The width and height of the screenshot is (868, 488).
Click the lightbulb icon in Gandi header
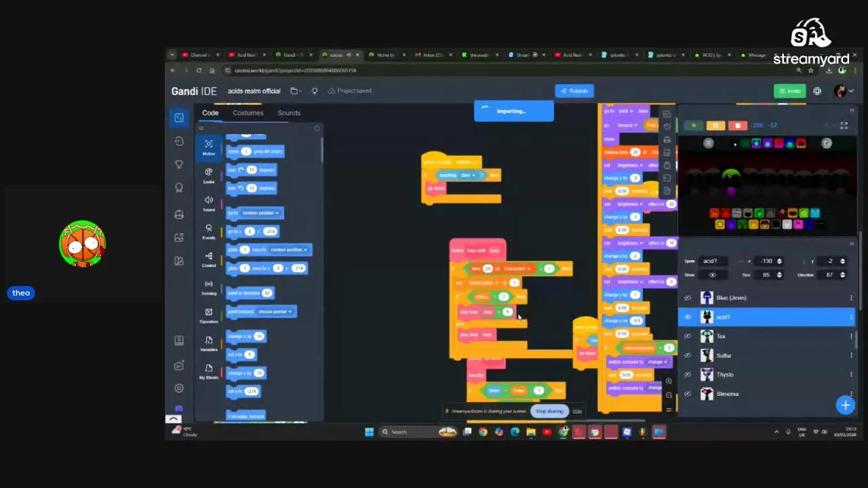point(315,91)
